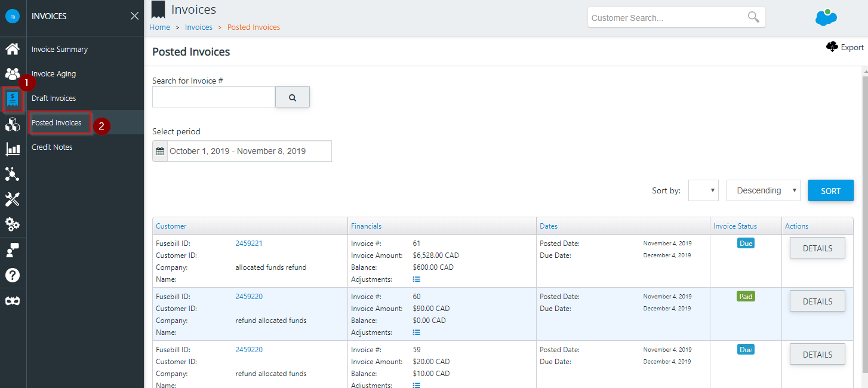Open the Descending sort order dropdown
The width and height of the screenshot is (868, 388).
click(764, 190)
